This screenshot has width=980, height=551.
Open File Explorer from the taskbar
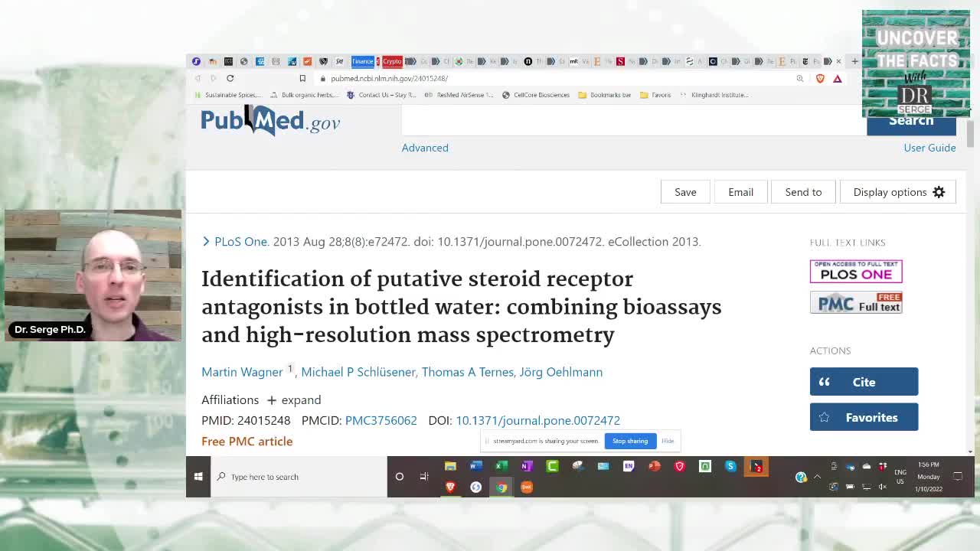450,466
